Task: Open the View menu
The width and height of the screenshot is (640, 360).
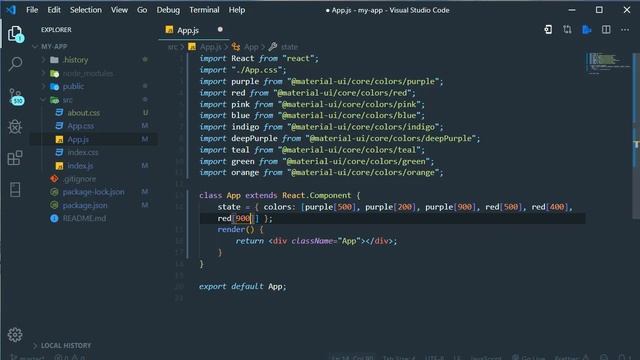Action: coord(119,10)
